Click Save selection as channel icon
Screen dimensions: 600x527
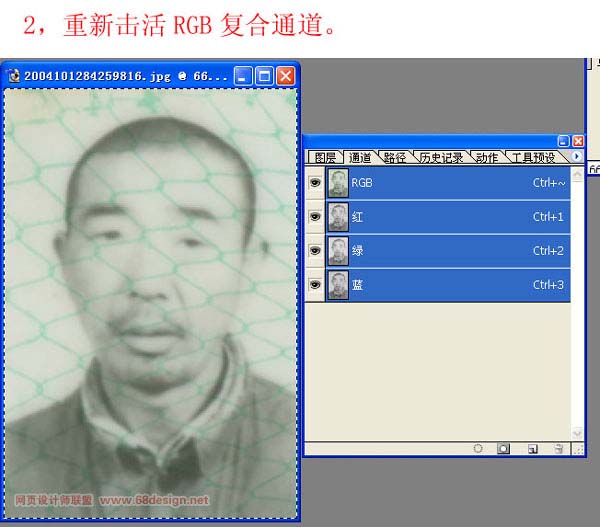pos(504,449)
